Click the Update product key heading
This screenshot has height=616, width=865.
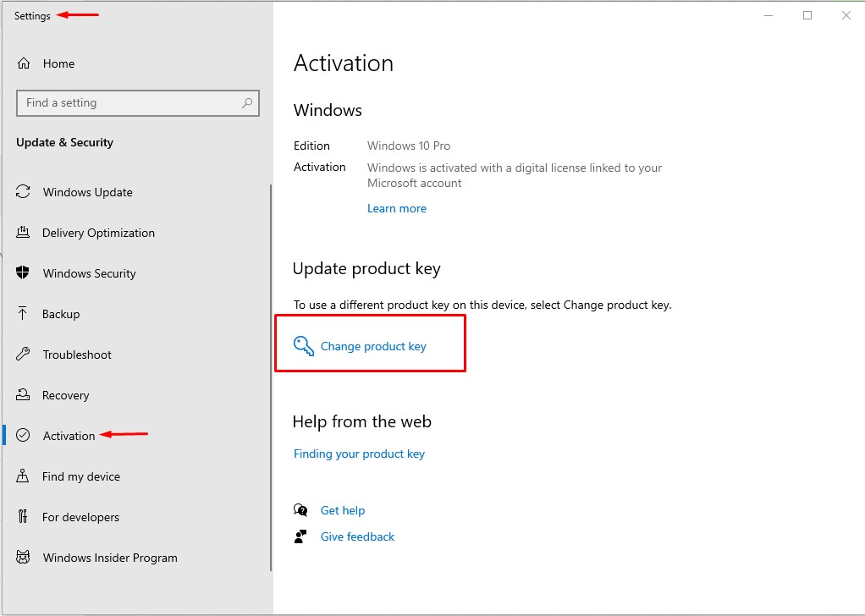point(366,268)
